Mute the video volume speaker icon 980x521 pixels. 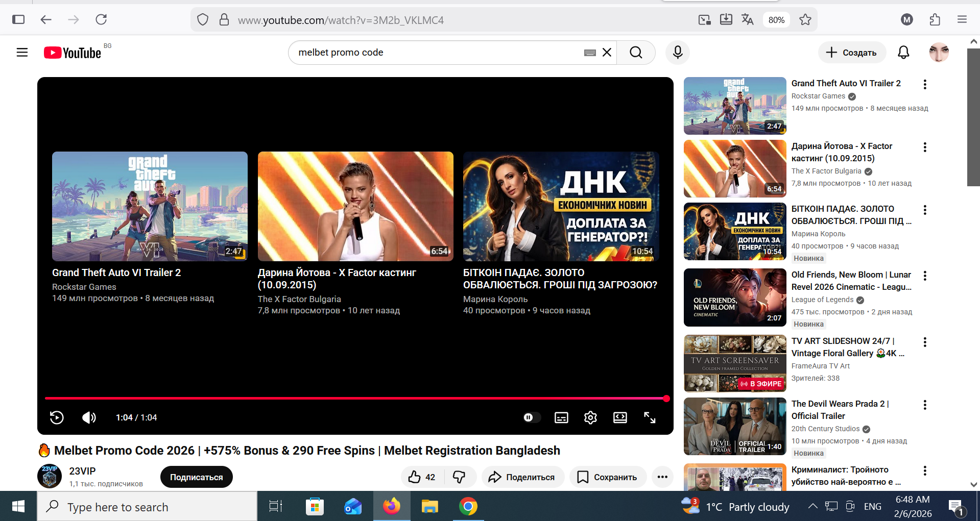(89, 417)
